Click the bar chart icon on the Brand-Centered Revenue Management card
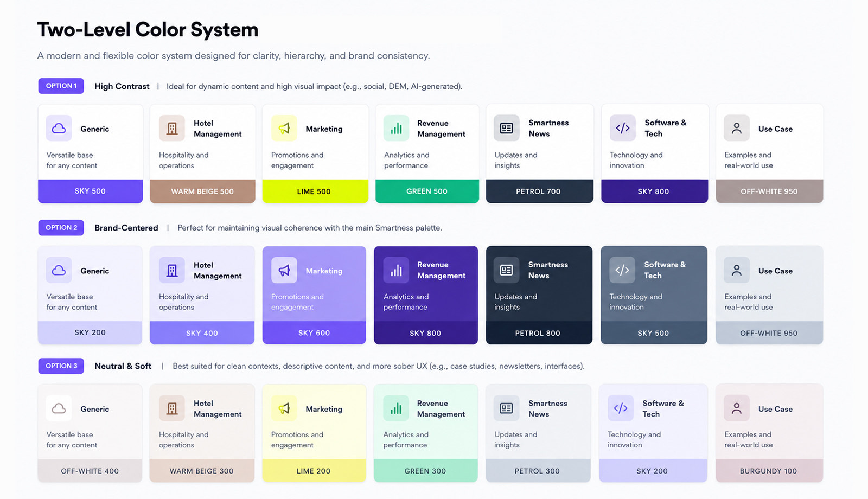The width and height of the screenshot is (868, 499). [x=397, y=270]
